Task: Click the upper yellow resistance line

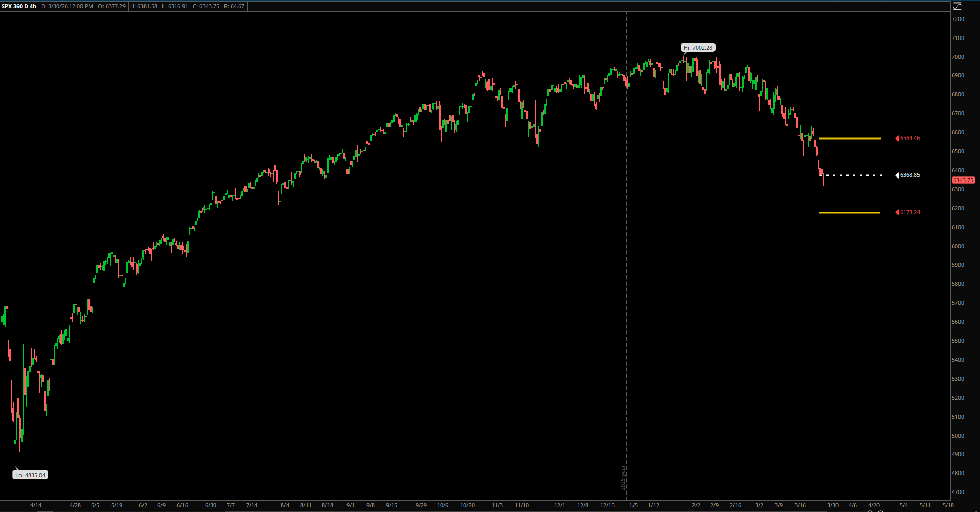Action: [849, 138]
